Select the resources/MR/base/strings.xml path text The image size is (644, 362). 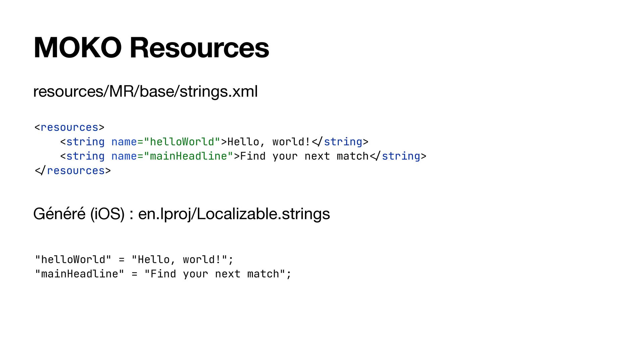pyautogui.click(x=146, y=92)
